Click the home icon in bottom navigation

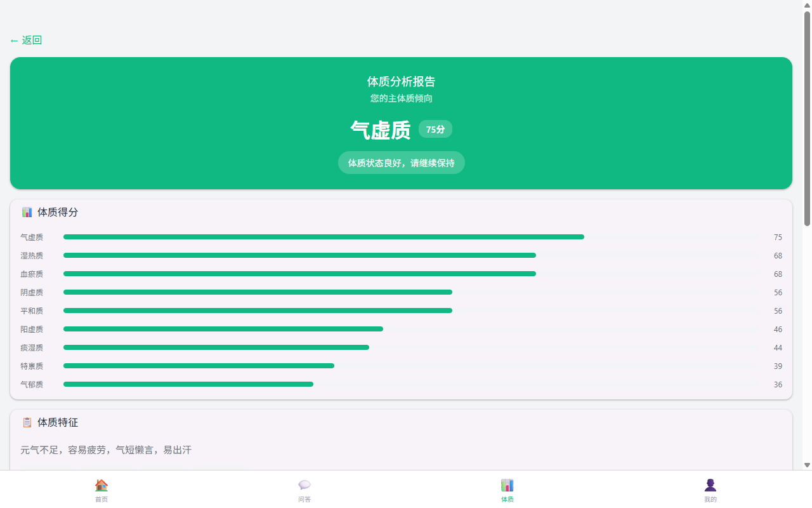(101, 485)
